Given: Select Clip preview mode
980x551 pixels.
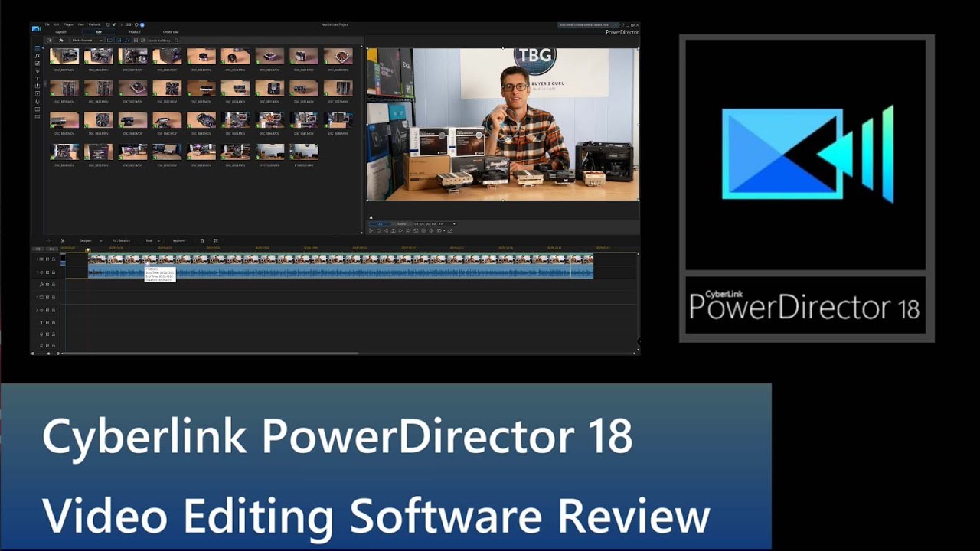Looking at the screenshot, I should tap(380, 223).
